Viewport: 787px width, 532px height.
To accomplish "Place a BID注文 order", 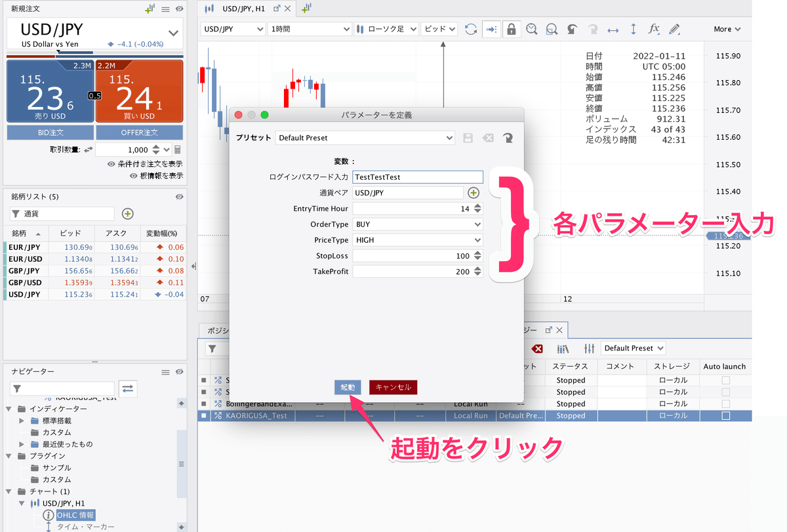I will click(50, 133).
